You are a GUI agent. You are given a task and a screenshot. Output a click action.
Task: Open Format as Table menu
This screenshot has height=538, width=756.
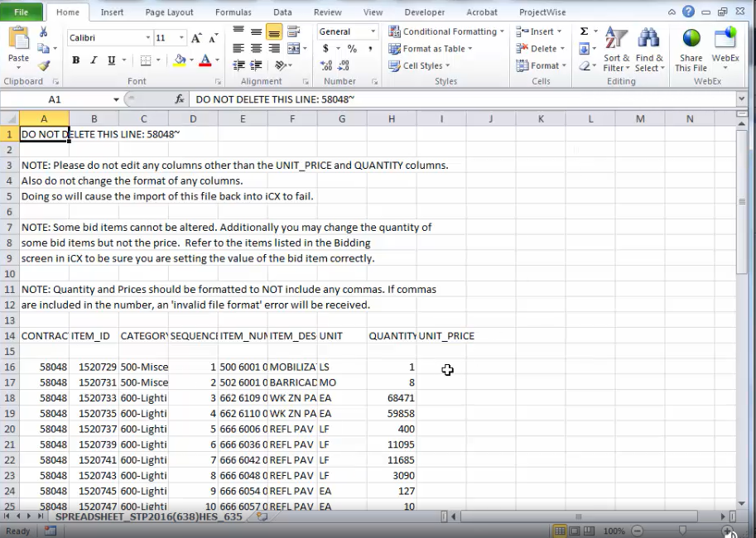tap(430, 48)
